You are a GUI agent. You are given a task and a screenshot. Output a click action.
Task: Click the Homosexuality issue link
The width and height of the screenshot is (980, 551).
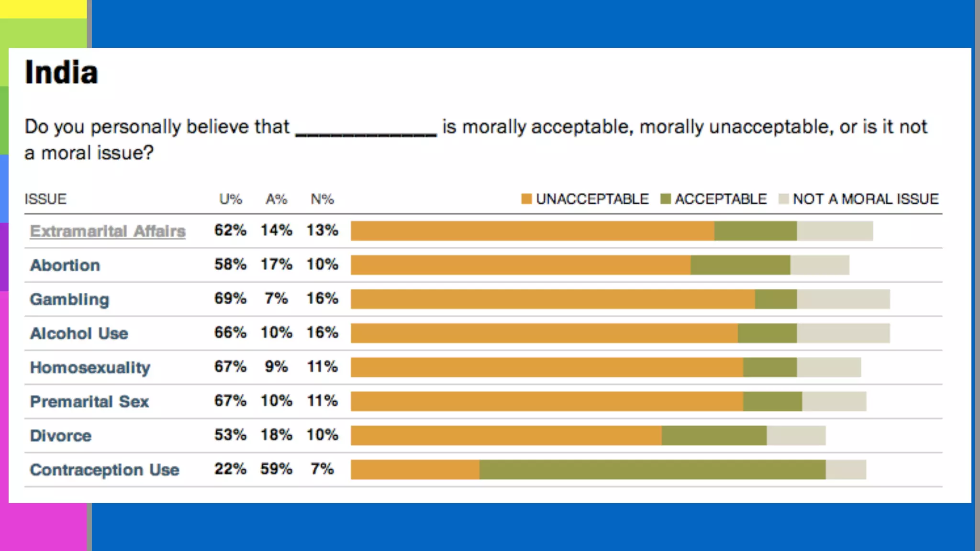coord(90,367)
